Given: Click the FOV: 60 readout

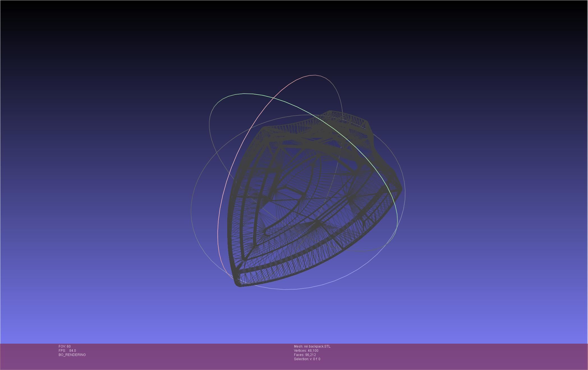Looking at the screenshot, I should (x=65, y=346).
